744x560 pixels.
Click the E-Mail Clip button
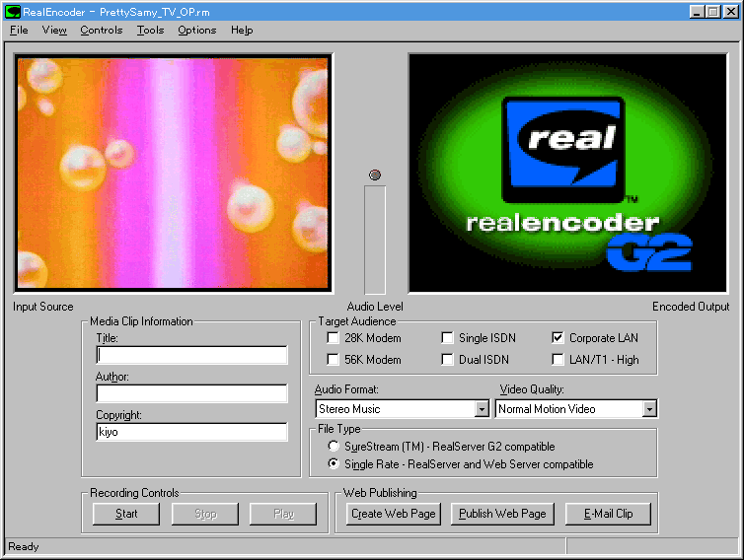click(x=608, y=514)
